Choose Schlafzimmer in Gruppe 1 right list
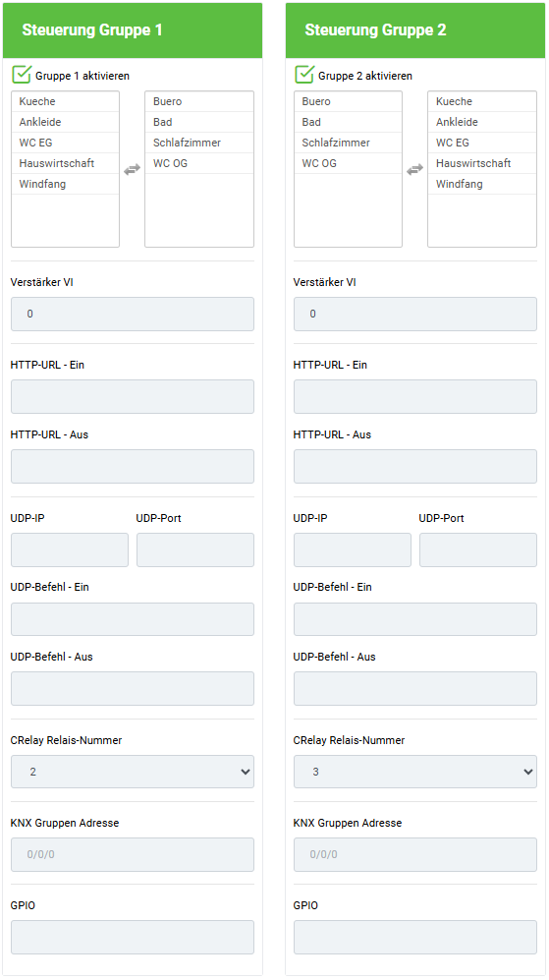This screenshot has width=549, height=980. (199, 143)
